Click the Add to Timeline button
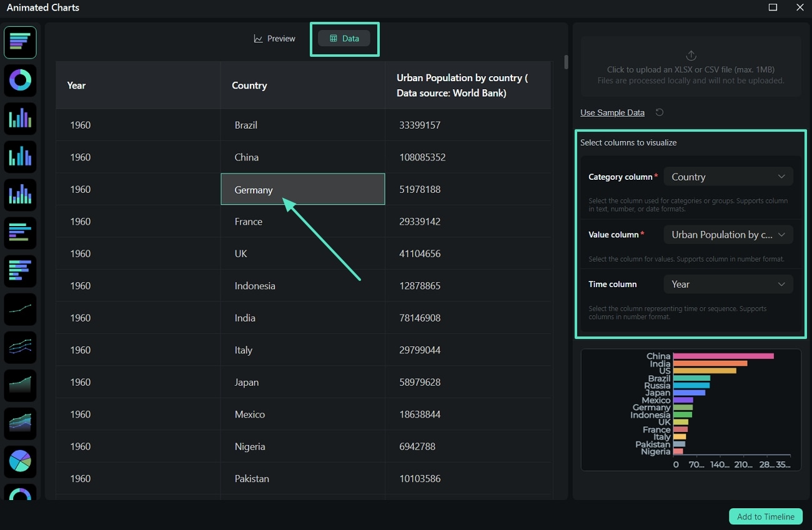The height and width of the screenshot is (530, 812). [x=765, y=516]
